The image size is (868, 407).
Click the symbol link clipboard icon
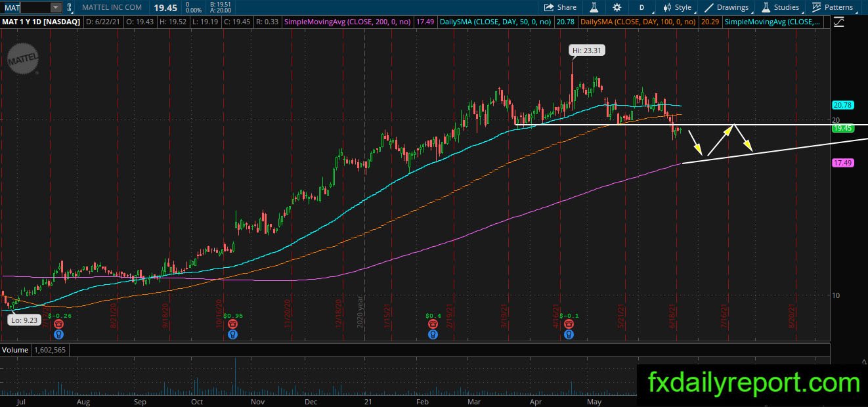[70, 7]
